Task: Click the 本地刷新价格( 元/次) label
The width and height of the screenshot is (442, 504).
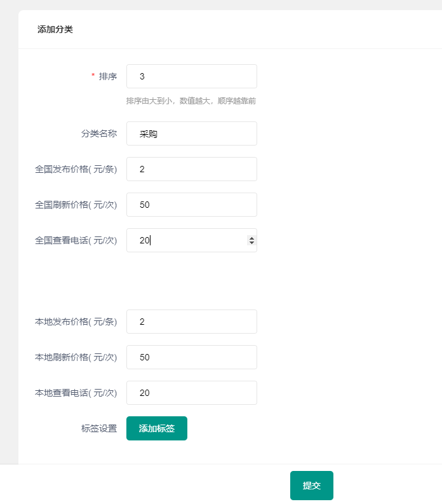Action: [x=76, y=357]
